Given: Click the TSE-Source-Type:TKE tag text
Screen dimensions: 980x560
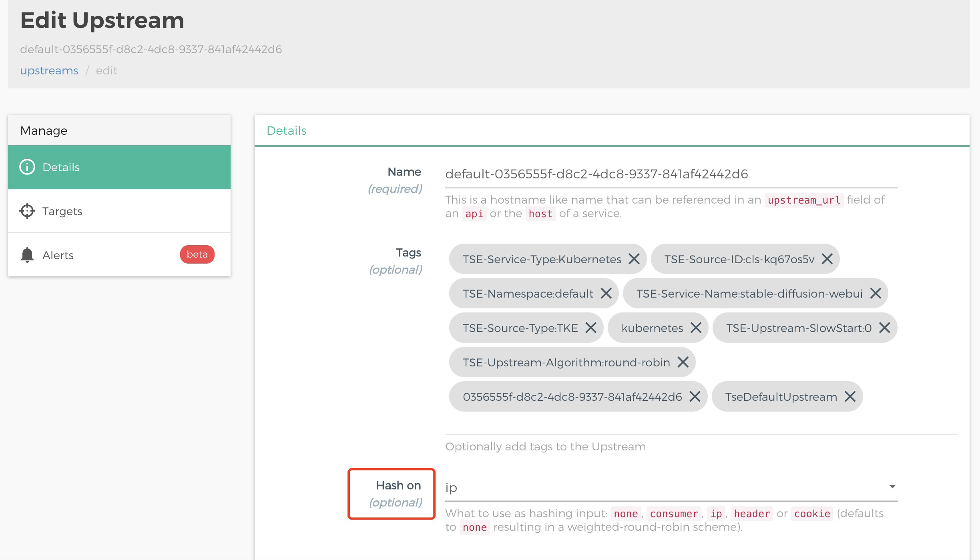Looking at the screenshot, I should coord(520,328).
